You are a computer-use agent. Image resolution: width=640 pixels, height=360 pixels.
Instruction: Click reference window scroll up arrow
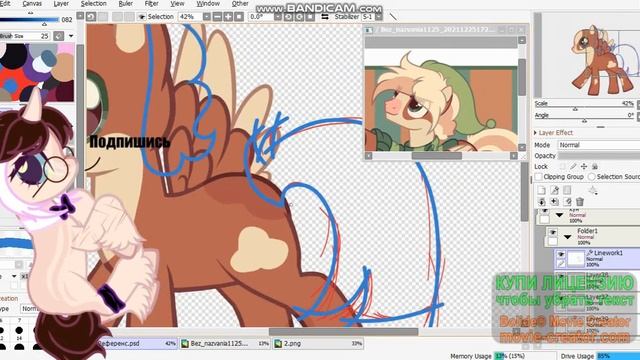pyautogui.click(x=522, y=40)
